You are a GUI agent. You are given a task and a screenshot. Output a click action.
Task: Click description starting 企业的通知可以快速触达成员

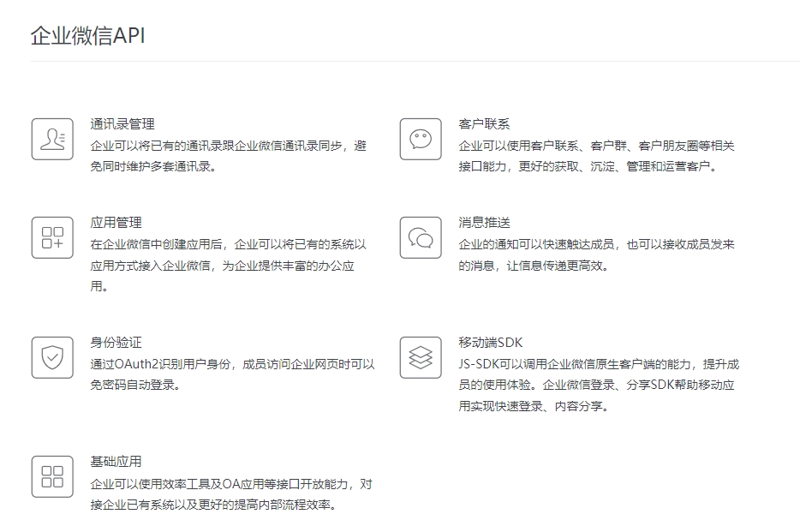(x=596, y=255)
